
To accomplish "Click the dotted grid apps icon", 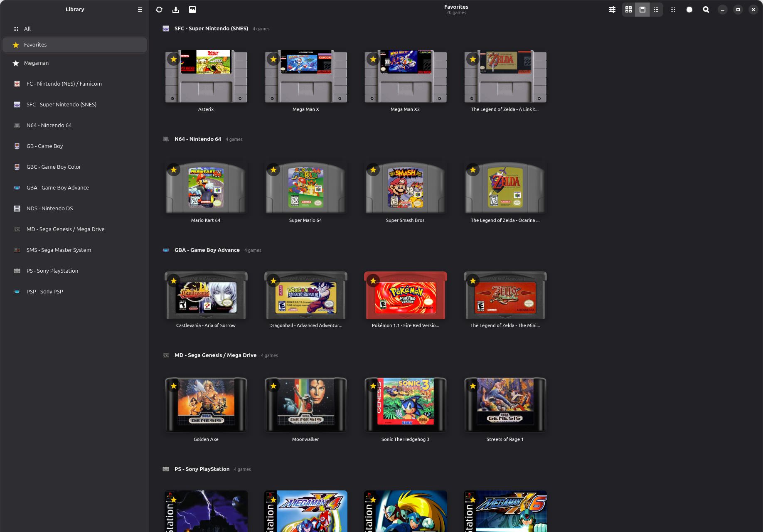I will click(673, 10).
